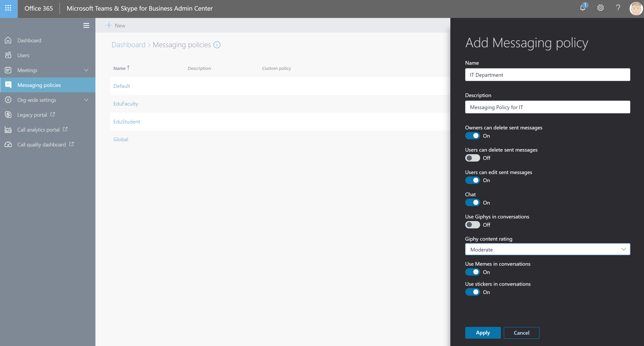Image resolution: width=644 pixels, height=346 pixels.
Task: Open the user profile avatar
Action: coord(636,9)
